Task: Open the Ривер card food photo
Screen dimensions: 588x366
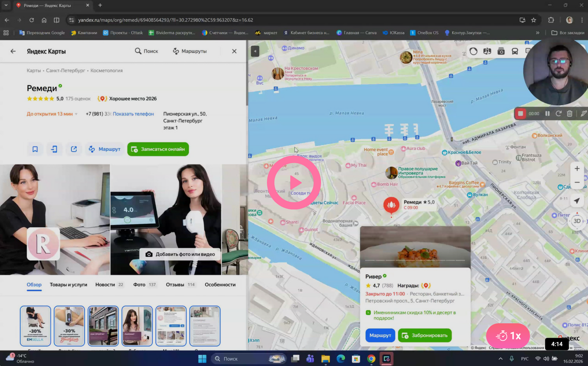Action: pos(415,247)
